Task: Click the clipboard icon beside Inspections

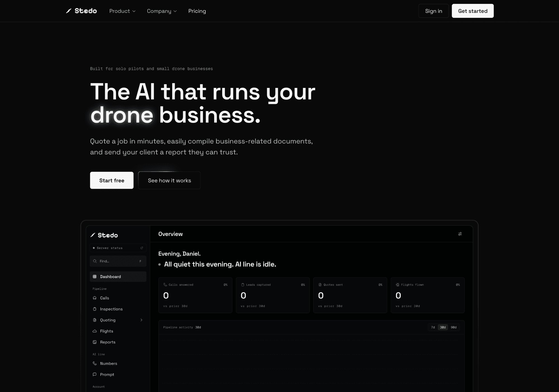Action: click(x=95, y=309)
